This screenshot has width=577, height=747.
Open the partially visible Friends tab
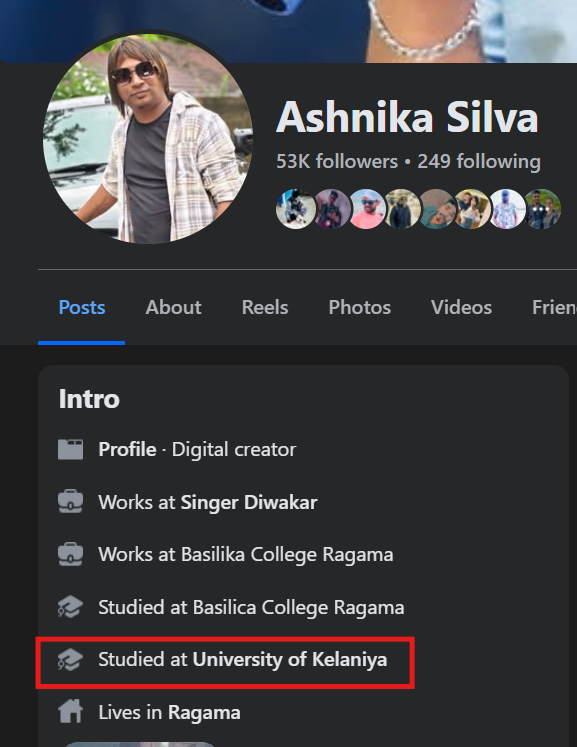[x=554, y=307]
